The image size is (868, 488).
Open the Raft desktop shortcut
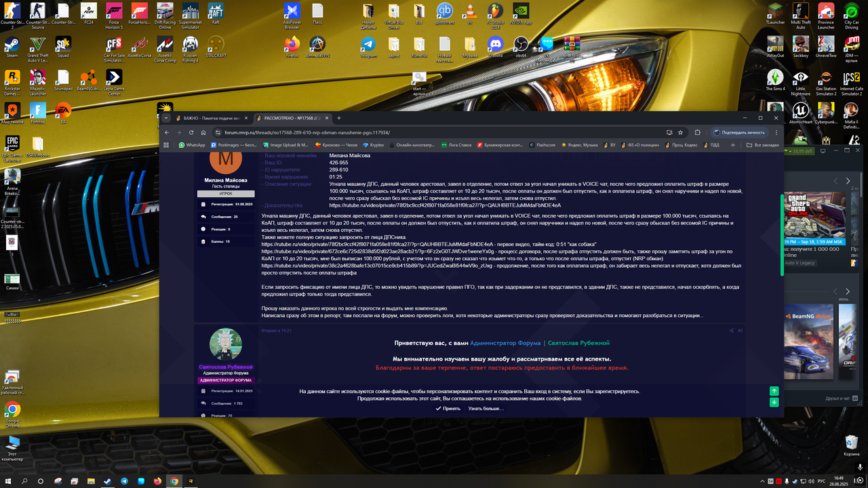[x=216, y=14]
